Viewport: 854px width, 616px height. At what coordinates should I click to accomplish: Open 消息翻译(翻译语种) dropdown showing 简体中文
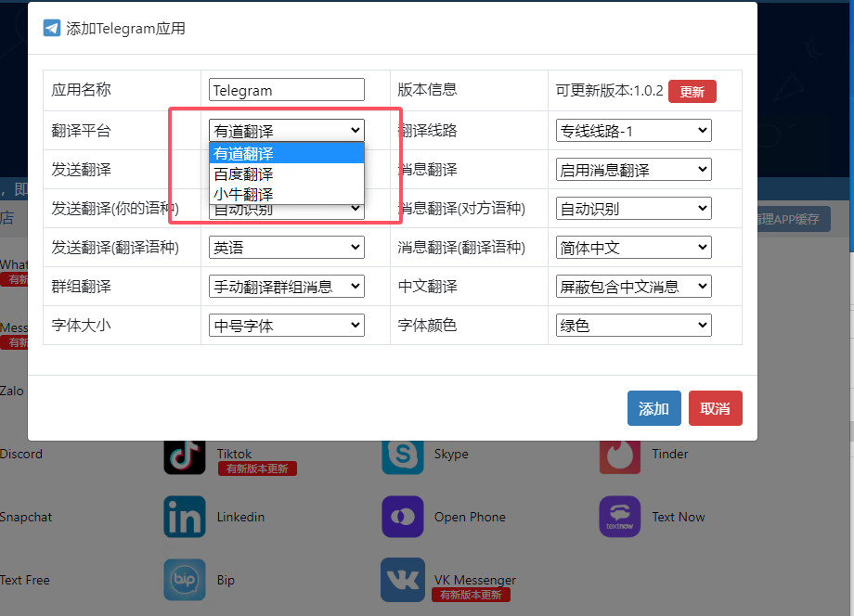pos(633,248)
